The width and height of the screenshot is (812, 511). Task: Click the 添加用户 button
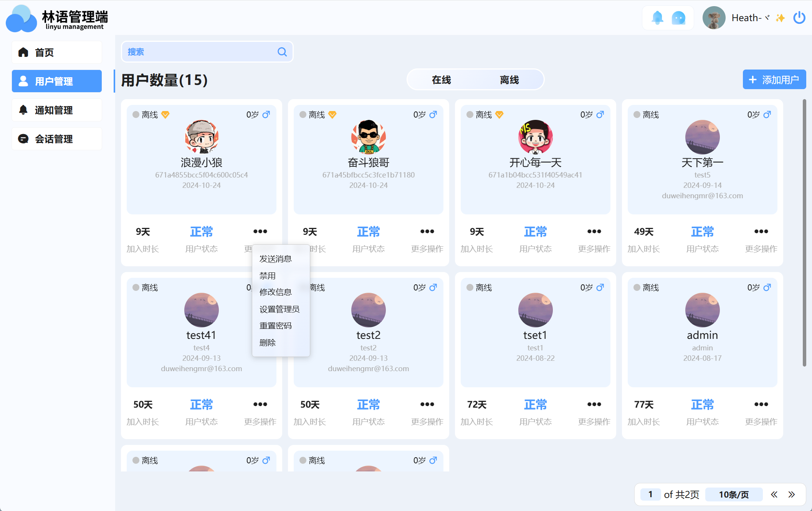coord(774,80)
